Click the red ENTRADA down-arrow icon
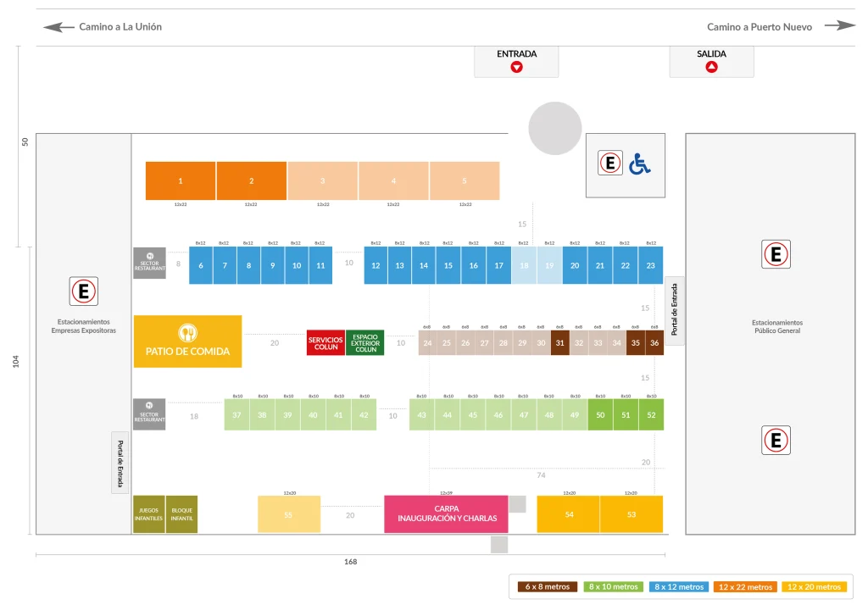This screenshot has width=868, height=616. tap(516, 67)
